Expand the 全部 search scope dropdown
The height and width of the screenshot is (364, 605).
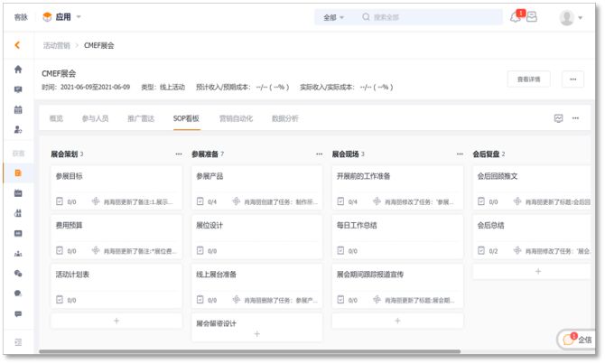(334, 17)
